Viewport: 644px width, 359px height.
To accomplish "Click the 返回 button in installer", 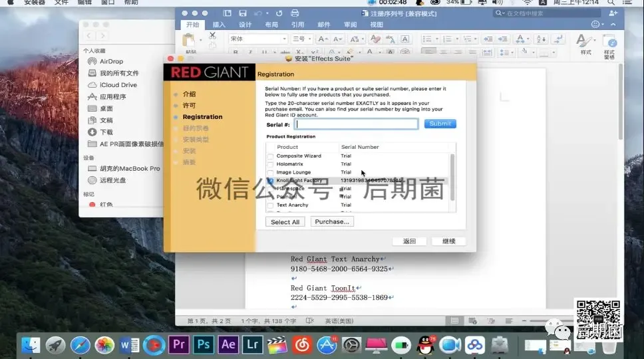I will click(x=409, y=241).
